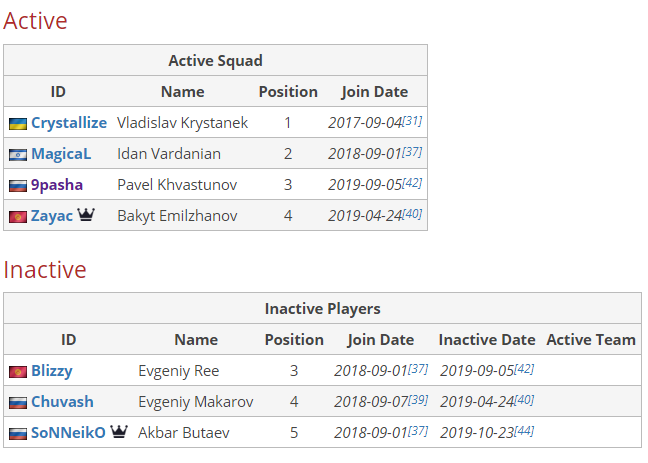Open reference 39 next to Chuvash's join date
The height and width of the screenshot is (463, 648).
pyautogui.click(x=418, y=400)
